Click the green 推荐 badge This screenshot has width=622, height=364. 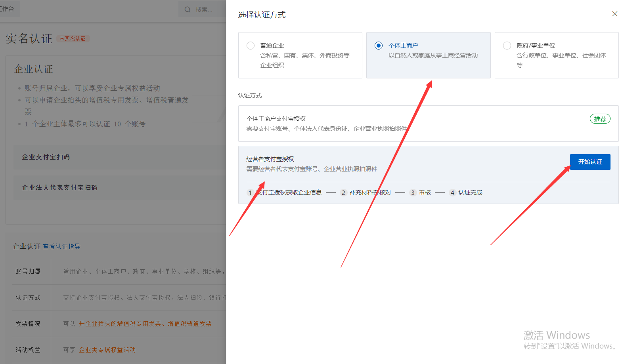tap(600, 119)
